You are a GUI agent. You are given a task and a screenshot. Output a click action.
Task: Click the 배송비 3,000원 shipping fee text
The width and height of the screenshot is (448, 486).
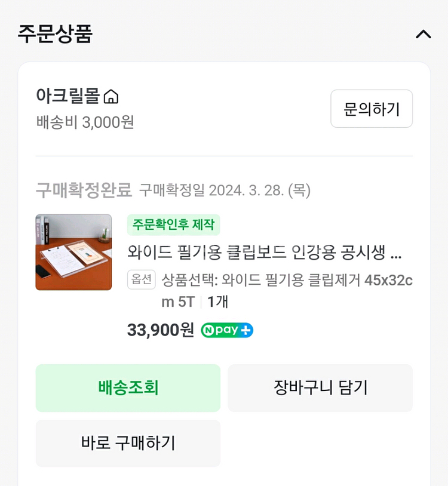click(85, 122)
